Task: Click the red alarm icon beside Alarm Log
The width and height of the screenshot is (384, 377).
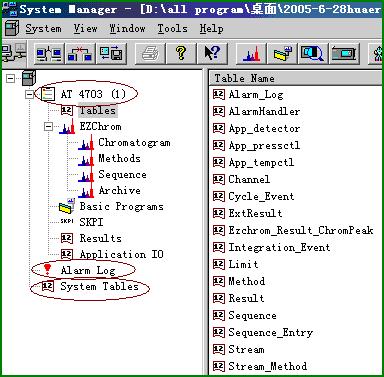Action: 48,270
